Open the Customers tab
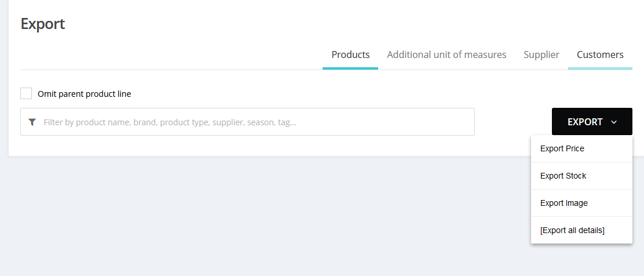 click(600, 55)
